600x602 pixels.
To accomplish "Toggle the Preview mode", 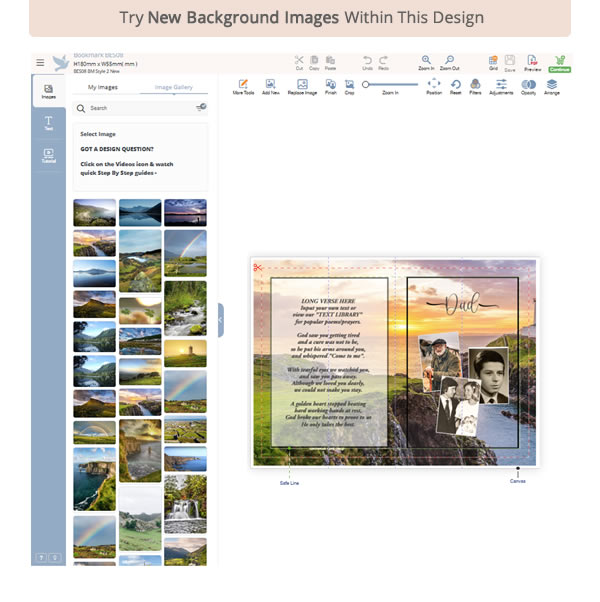I will 533,62.
